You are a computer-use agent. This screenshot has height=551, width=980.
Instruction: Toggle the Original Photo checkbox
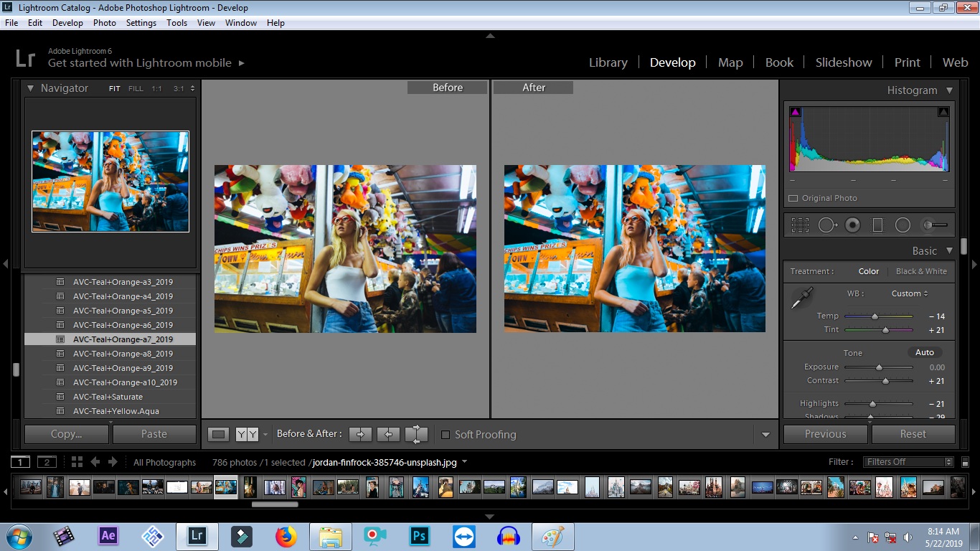click(x=793, y=198)
